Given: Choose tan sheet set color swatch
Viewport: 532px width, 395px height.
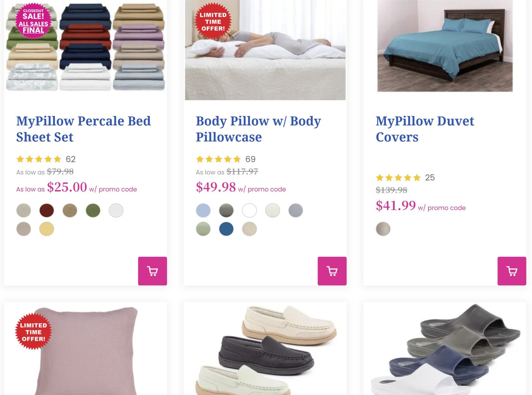Looking at the screenshot, I should [70, 210].
